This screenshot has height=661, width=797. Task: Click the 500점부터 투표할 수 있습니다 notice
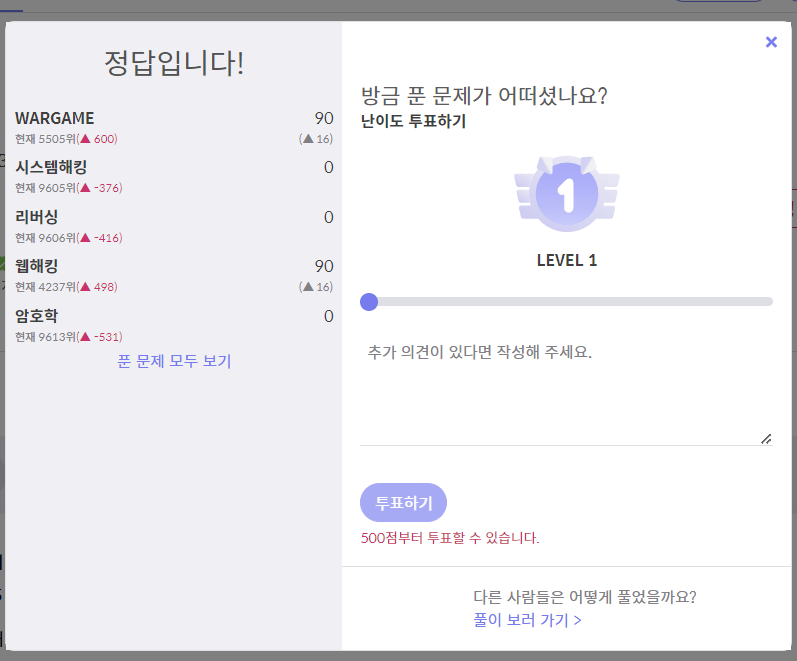click(450, 538)
